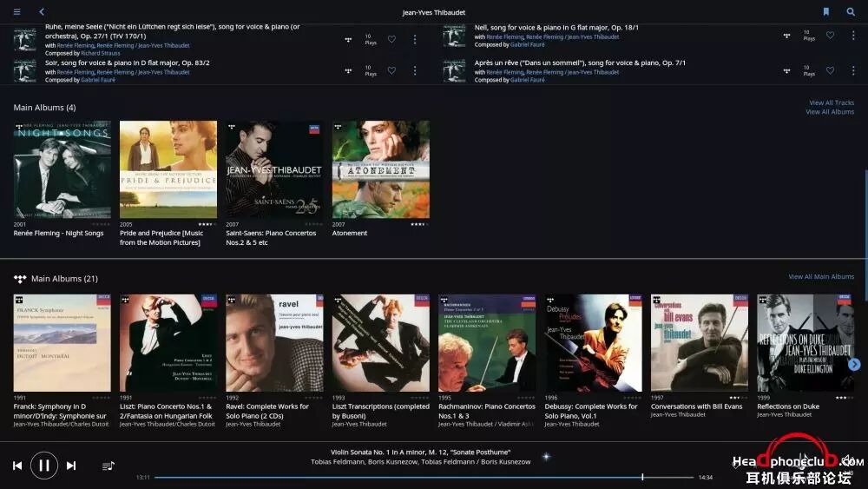868x489 pixels.
Task: Click Ruhe, meine Seele track thumbnail
Action: (x=25, y=39)
